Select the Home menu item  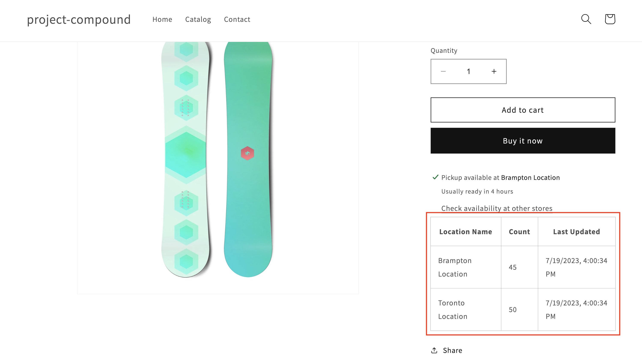coord(162,19)
